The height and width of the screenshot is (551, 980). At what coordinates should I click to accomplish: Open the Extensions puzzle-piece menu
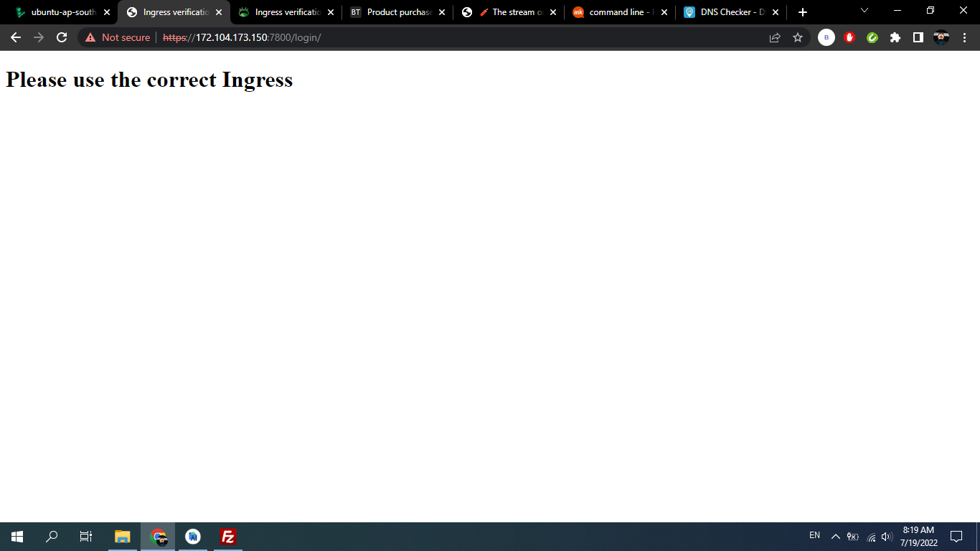tap(895, 37)
